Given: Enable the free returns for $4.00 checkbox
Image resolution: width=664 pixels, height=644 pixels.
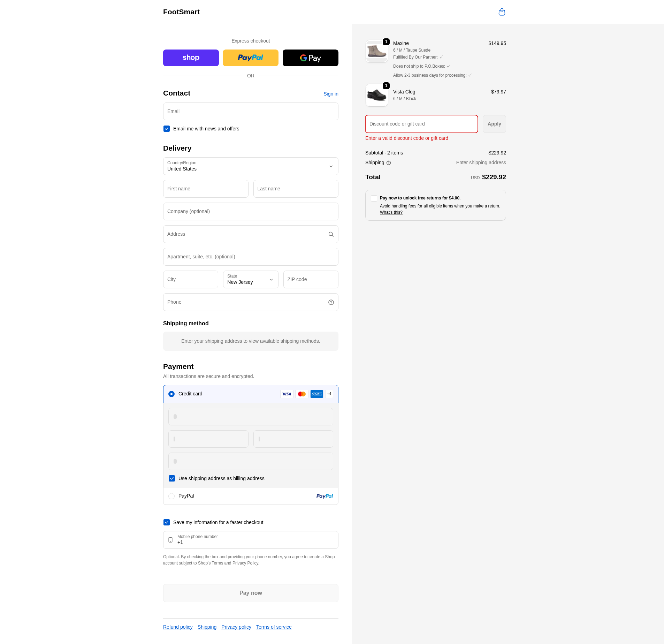Looking at the screenshot, I should 374,198.
